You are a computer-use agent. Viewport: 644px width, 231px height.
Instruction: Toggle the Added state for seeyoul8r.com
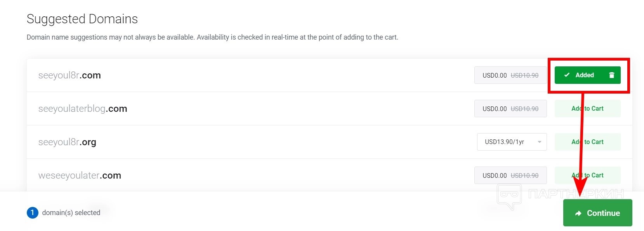coord(584,75)
